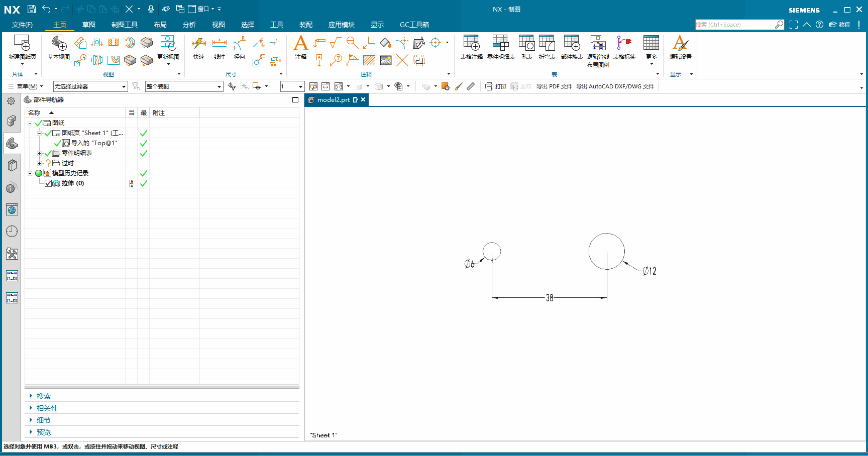This screenshot has width=868, height=456.
Task: Click the 教程 tutorial link
Action: (x=839, y=25)
